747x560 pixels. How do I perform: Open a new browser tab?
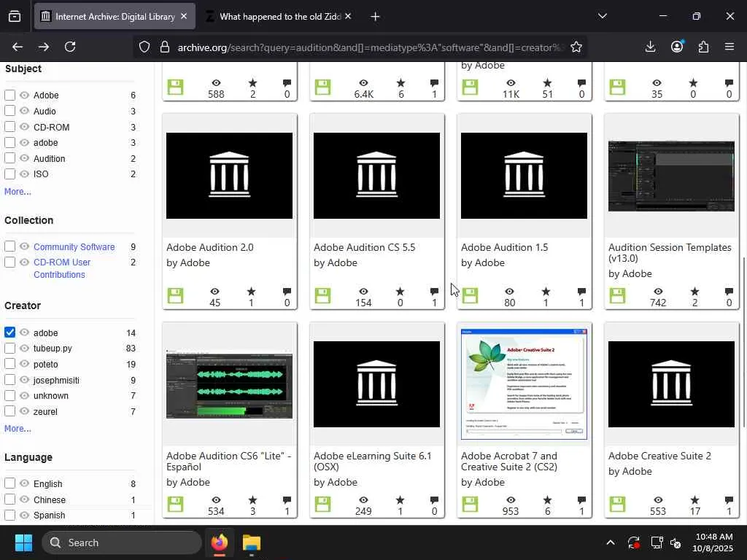tap(375, 17)
